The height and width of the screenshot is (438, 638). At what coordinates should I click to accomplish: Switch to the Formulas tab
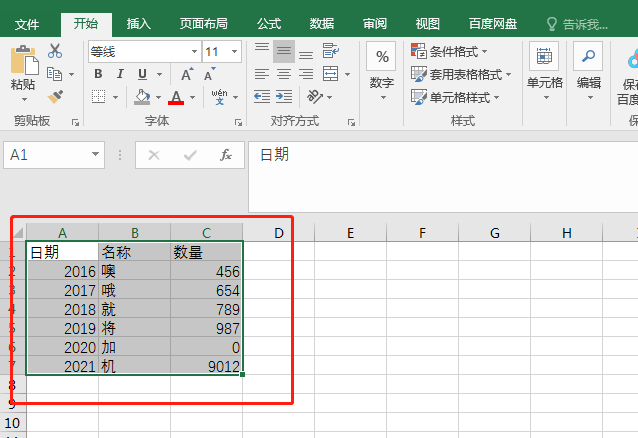(269, 24)
